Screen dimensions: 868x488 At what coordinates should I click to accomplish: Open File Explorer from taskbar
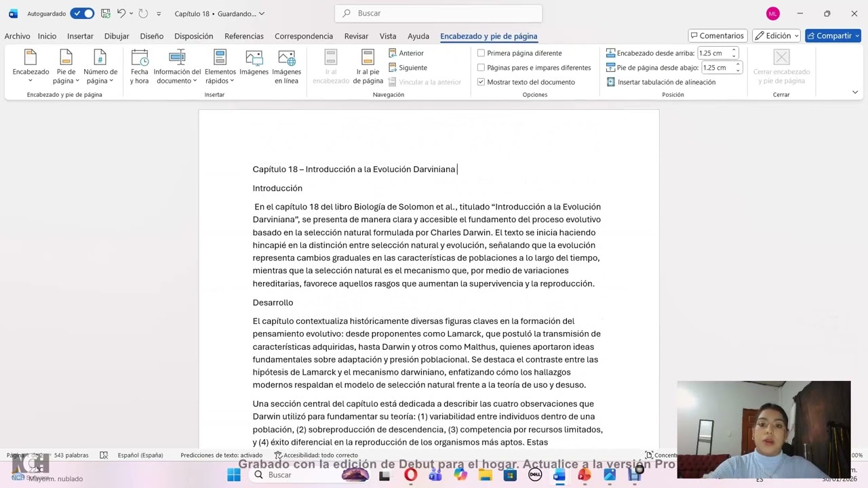pos(486,475)
